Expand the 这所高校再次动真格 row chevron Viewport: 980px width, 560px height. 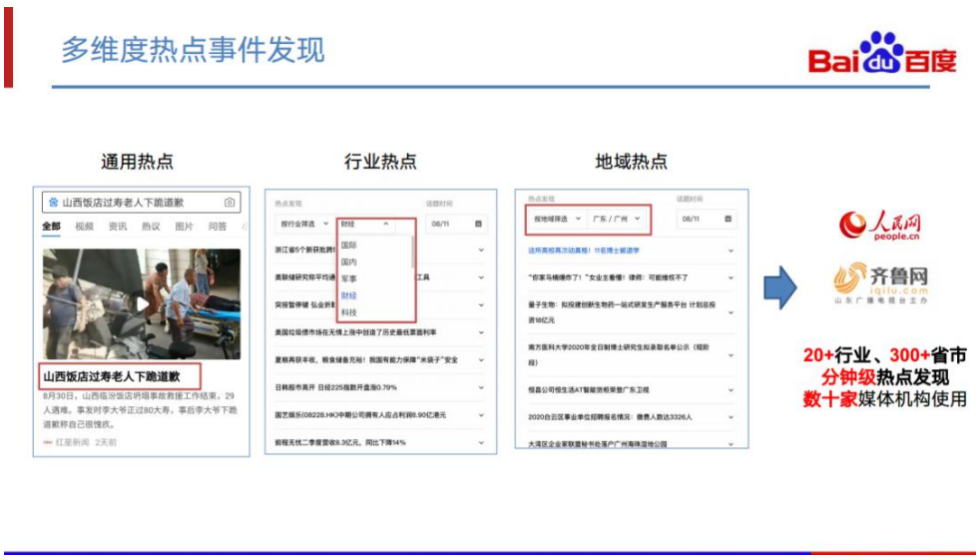click(x=731, y=251)
